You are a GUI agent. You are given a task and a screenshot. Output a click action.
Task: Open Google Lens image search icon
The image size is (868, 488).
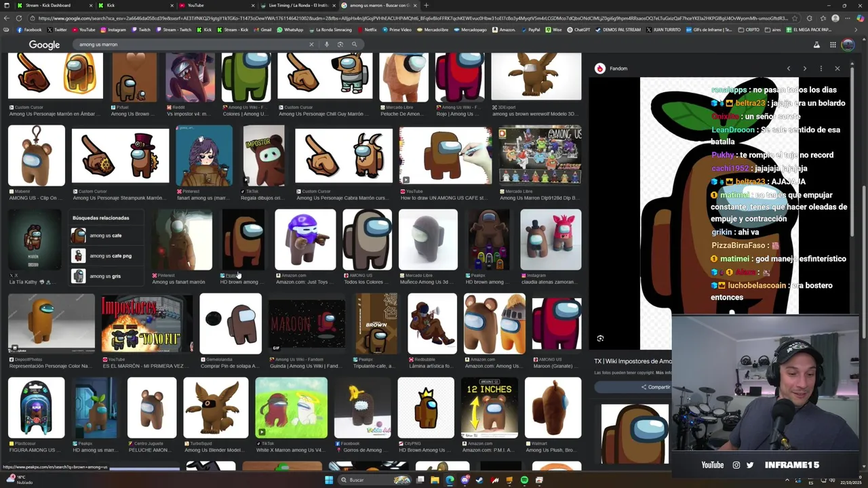tap(340, 45)
